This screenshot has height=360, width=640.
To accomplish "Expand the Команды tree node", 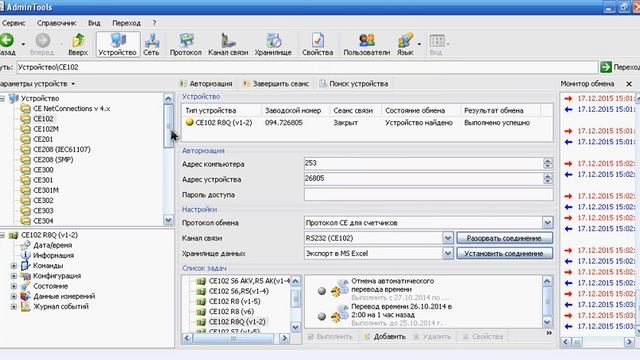I will tap(13, 266).
